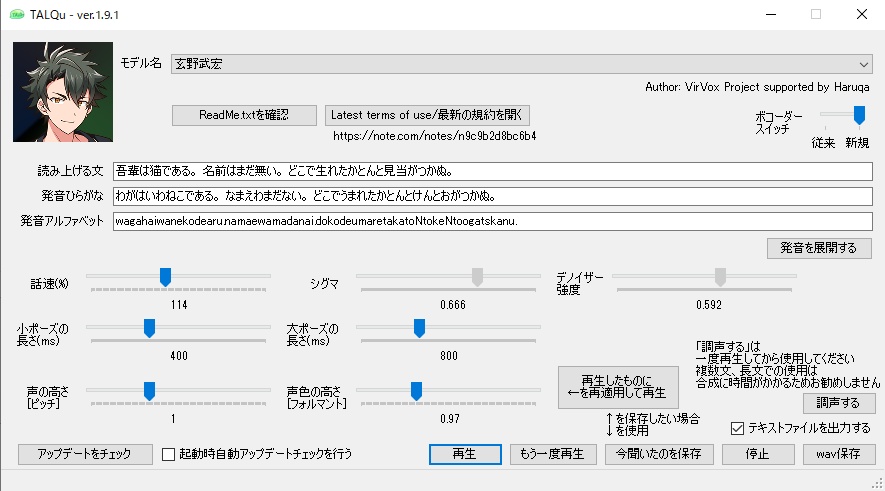Click the 従来 vocoder label
Image resolution: width=885 pixels, height=491 pixels.
pos(823,143)
